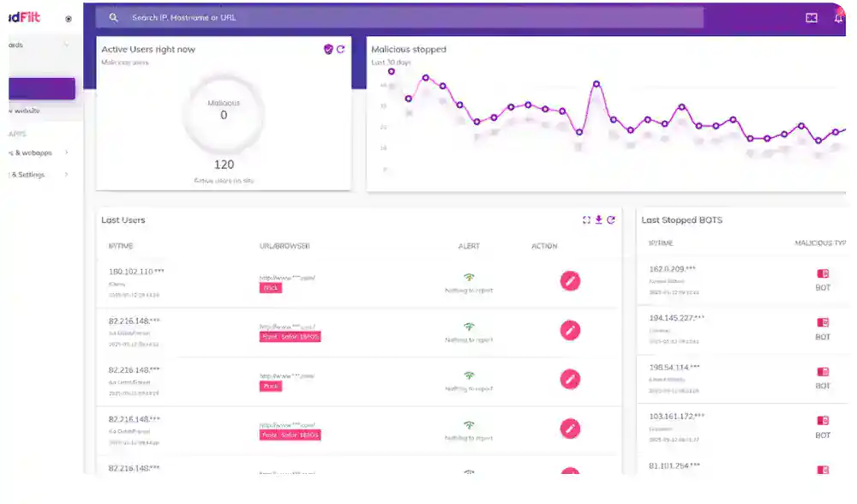The width and height of the screenshot is (857, 504).
Task: Refresh the Active Users right now card
Action: [341, 50]
